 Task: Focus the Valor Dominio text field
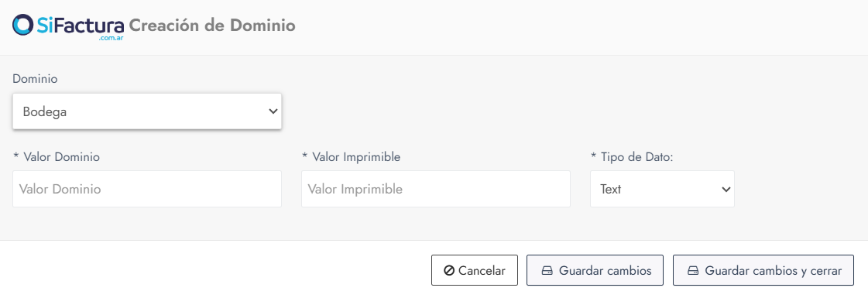(x=146, y=189)
